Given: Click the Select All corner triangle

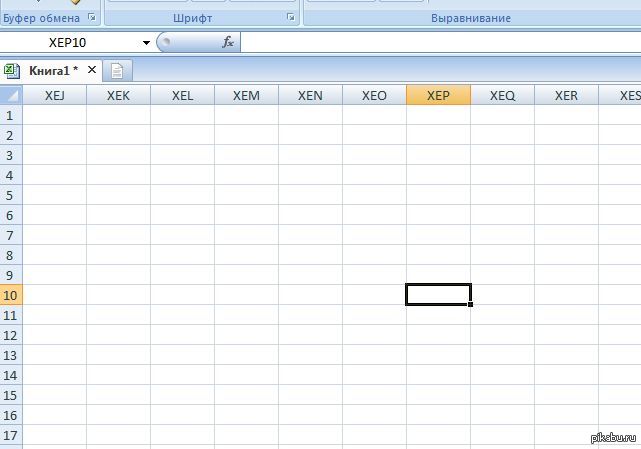Looking at the screenshot, I should click(11, 95).
